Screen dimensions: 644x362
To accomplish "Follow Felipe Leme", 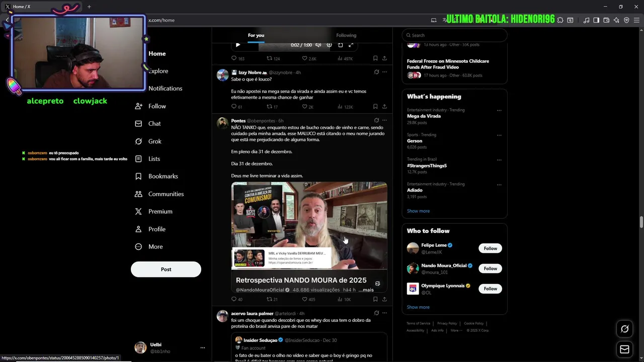I will click(490, 248).
